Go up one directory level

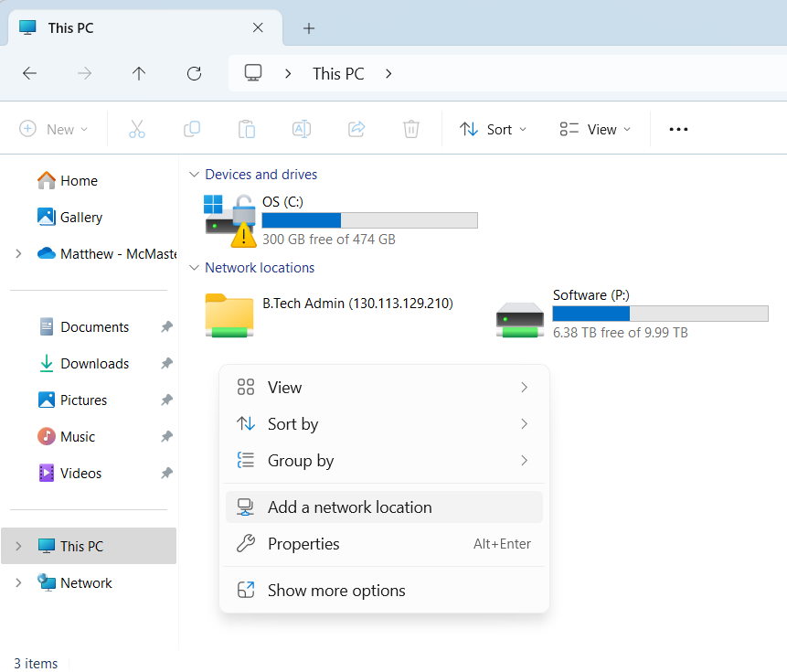coord(139,74)
